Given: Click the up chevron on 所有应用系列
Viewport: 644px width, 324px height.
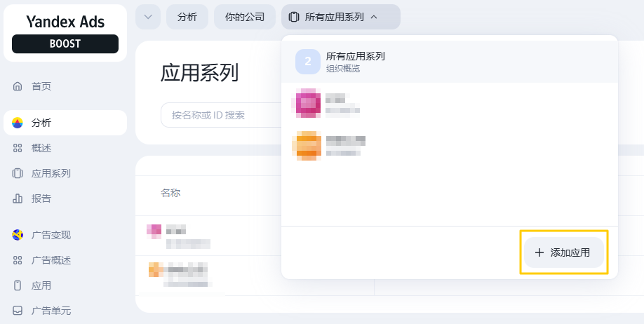Looking at the screenshot, I should tap(373, 17).
